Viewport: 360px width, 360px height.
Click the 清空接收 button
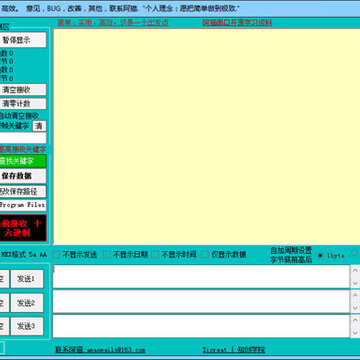coord(22,90)
